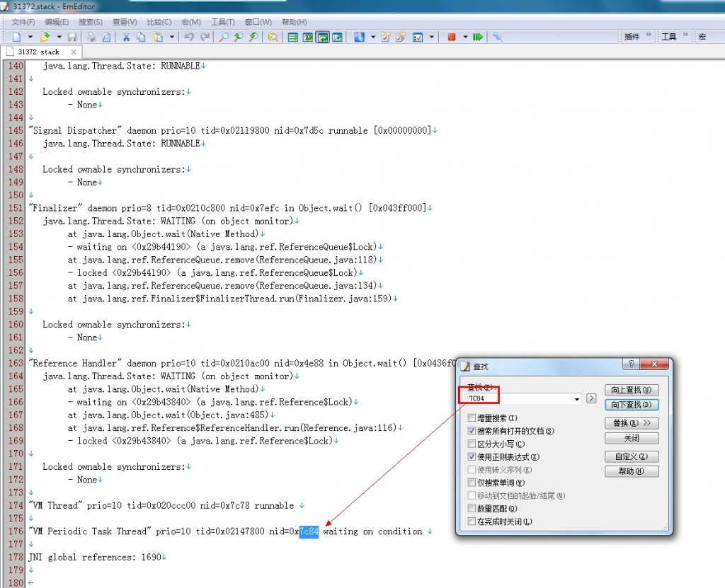The width and height of the screenshot is (725, 588).
Task: Open the New file dropdown arrow
Action: click(30, 37)
